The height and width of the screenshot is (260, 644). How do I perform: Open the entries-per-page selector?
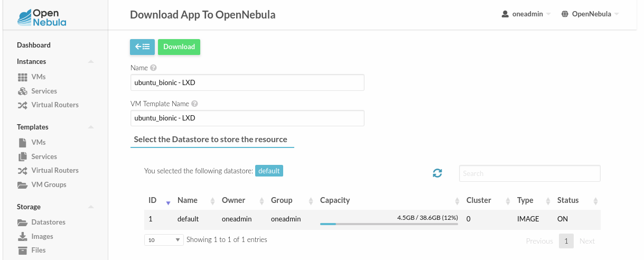pos(163,239)
